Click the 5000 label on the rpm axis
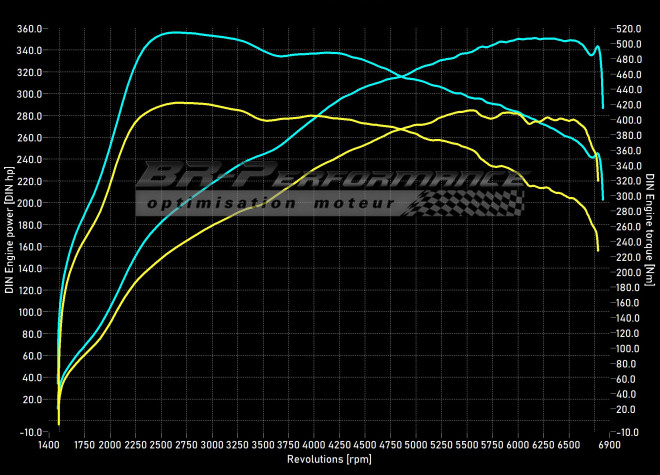The width and height of the screenshot is (660, 475). (x=414, y=444)
